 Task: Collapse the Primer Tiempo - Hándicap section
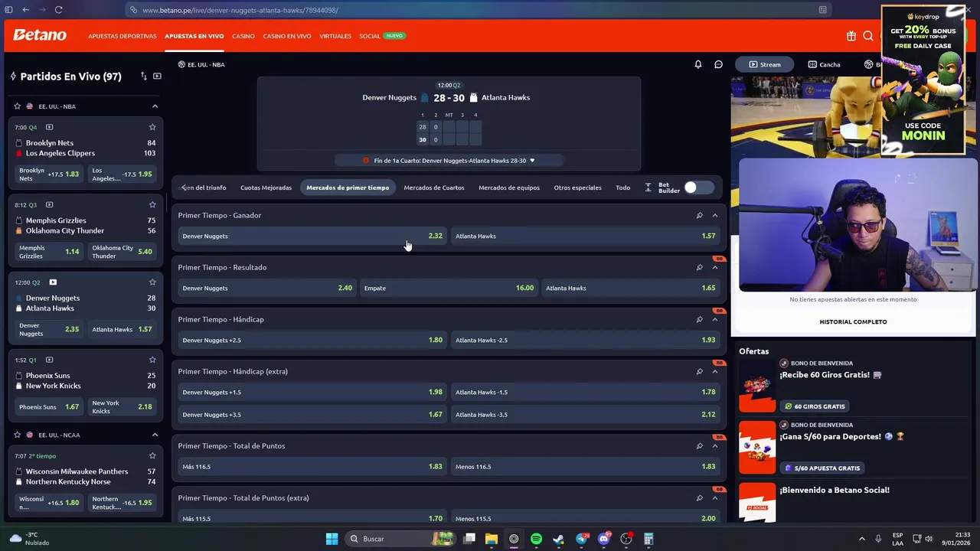click(715, 320)
